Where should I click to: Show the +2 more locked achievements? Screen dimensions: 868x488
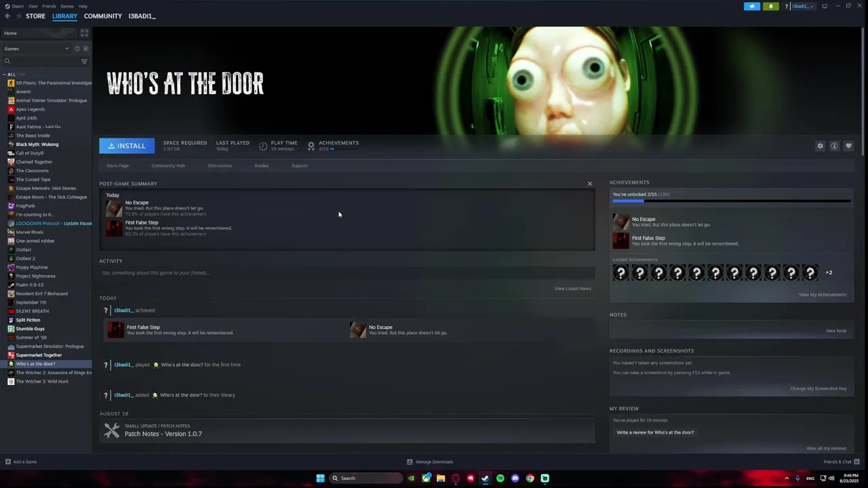pos(829,272)
